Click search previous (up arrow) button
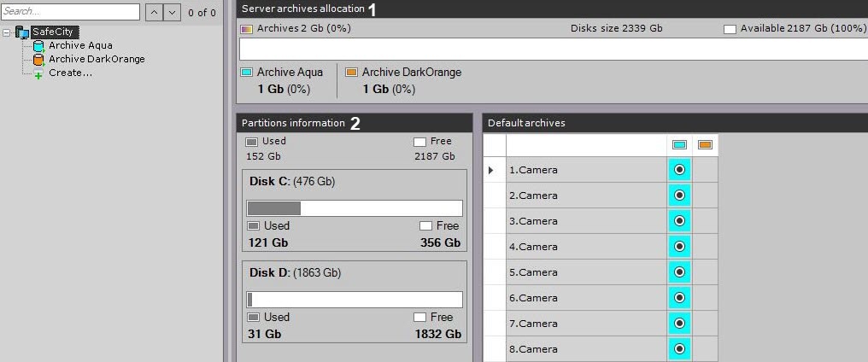The width and height of the screenshot is (868, 362). [x=153, y=12]
